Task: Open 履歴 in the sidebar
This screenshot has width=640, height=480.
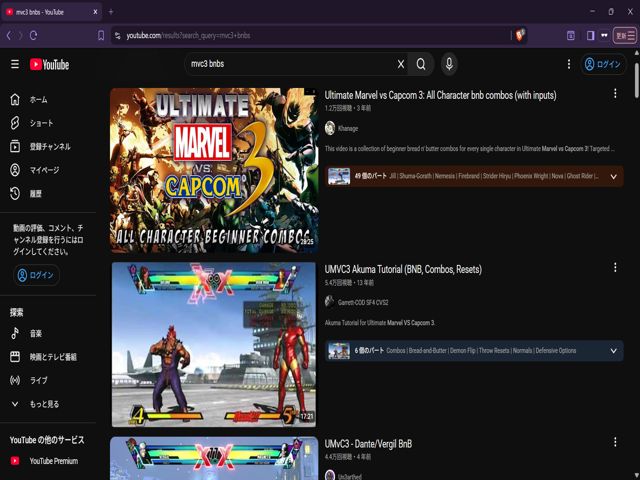Action: click(x=48, y=193)
